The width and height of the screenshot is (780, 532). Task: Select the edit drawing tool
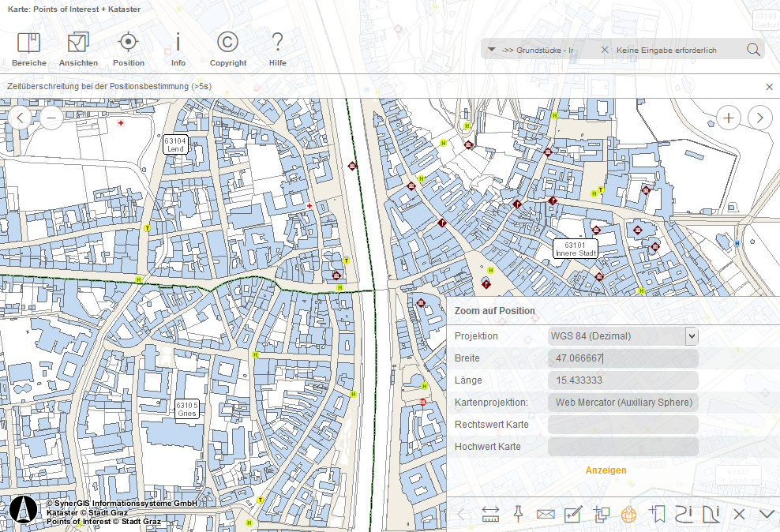click(x=573, y=514)
